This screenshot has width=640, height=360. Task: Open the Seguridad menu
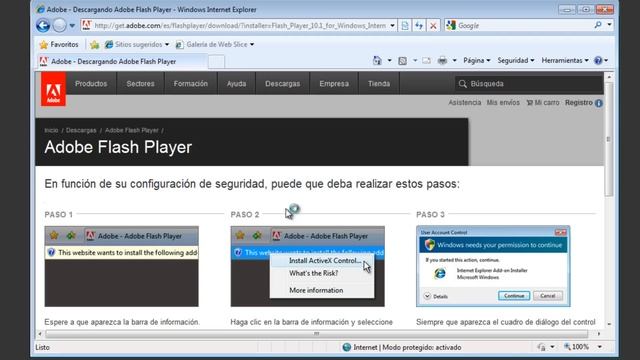tap(516, 60)
